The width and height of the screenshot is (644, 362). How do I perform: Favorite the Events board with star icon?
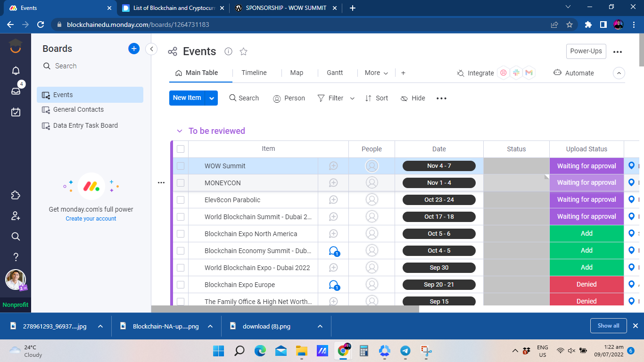(x=243, y=51)
